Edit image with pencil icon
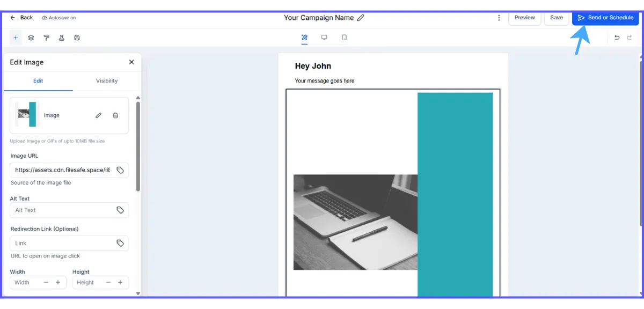644x309 pixels. click(x=98, y=115)
